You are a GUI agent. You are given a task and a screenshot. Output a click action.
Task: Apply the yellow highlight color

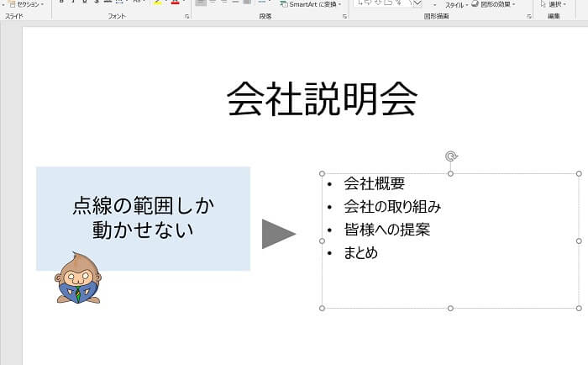[157, 3]
